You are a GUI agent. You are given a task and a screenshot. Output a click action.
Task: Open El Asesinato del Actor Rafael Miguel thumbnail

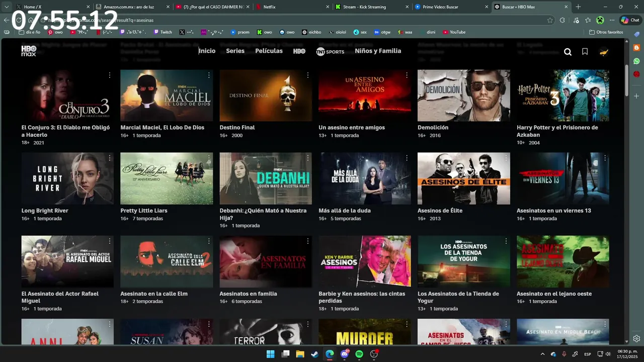67,261
